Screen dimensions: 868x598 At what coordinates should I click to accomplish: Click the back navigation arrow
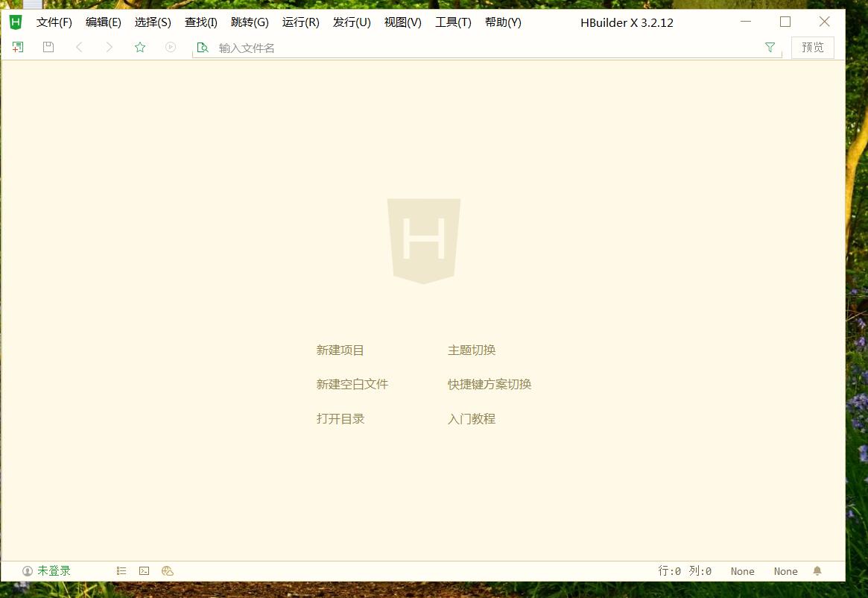click(x=79, y=48)
